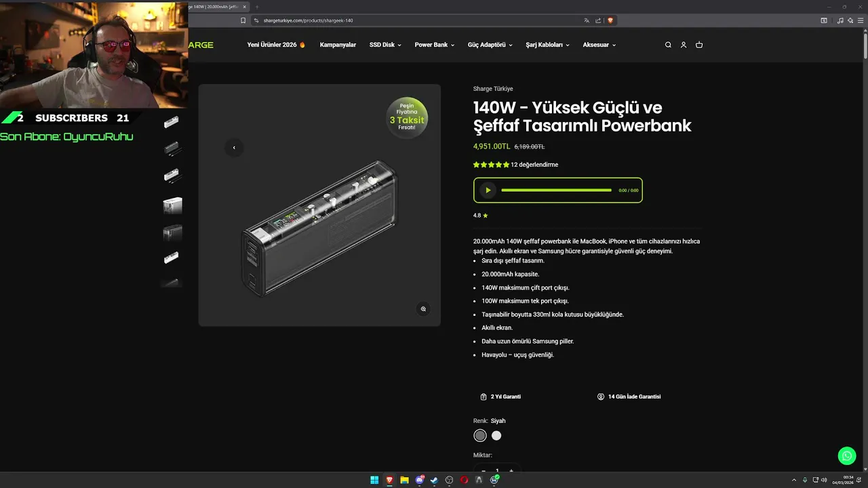868x488 pixels.
Task: Click the translate page icon
Action: (x=587, y=20)
